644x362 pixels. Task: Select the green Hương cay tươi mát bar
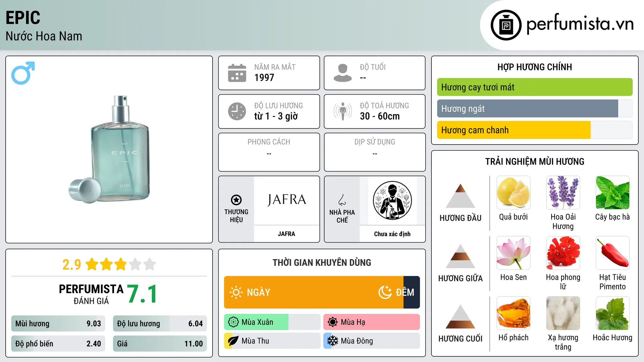(535, 87)
